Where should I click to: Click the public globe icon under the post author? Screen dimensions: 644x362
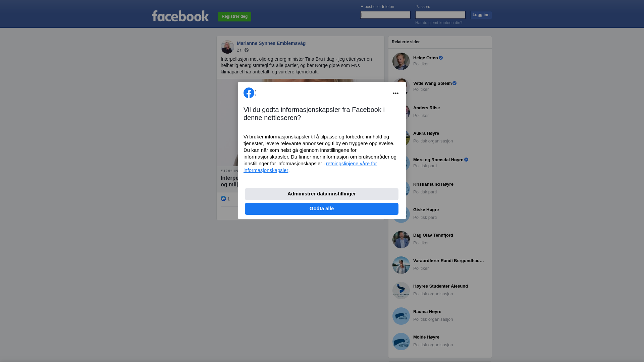[x=247, y=50]
